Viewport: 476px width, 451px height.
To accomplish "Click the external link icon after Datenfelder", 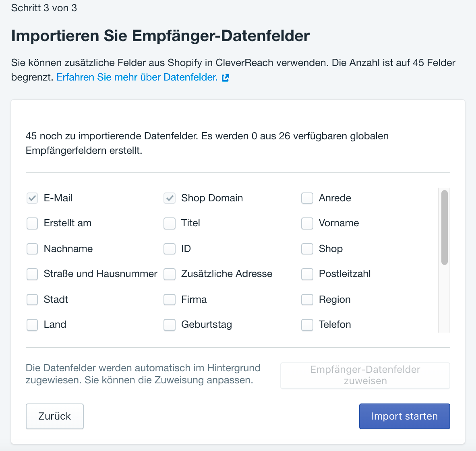I will tap(225, 78).
